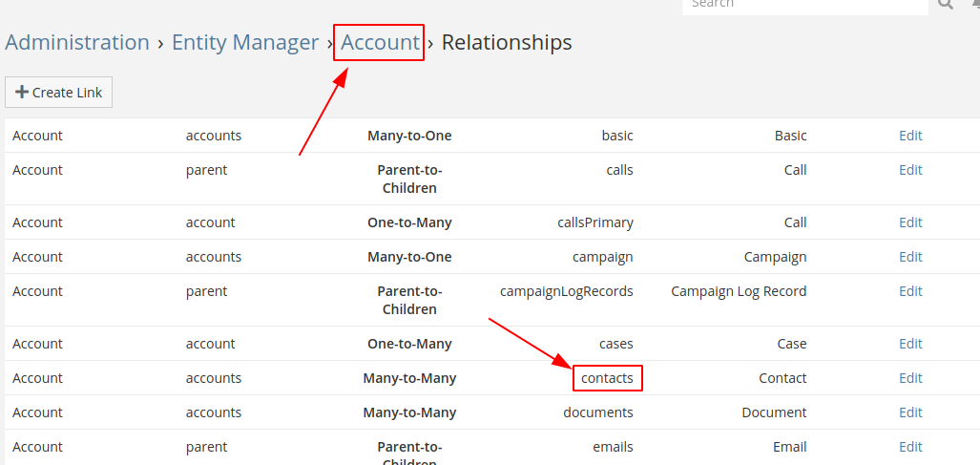Click the Create Link button
The image size is (980, 465).
[x=59, y=93]
